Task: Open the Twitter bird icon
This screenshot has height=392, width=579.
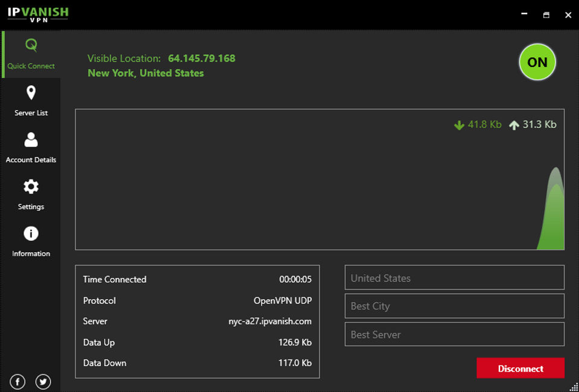Action: [x=43, y=382]
